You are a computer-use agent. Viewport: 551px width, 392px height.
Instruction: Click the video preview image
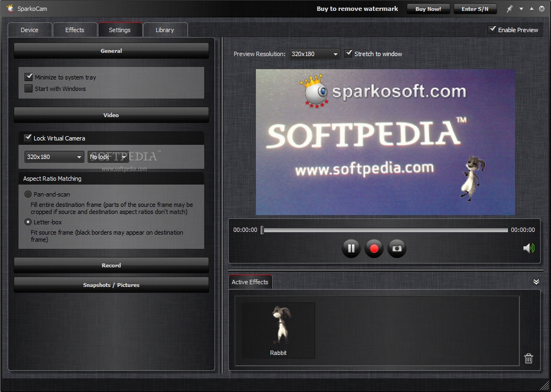pos(385,142)
